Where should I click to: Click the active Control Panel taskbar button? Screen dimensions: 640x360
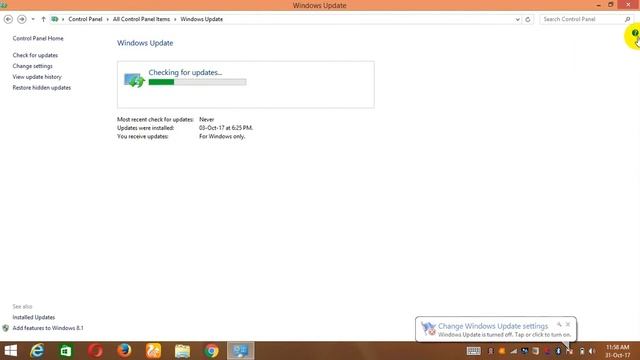coord(240,351)
